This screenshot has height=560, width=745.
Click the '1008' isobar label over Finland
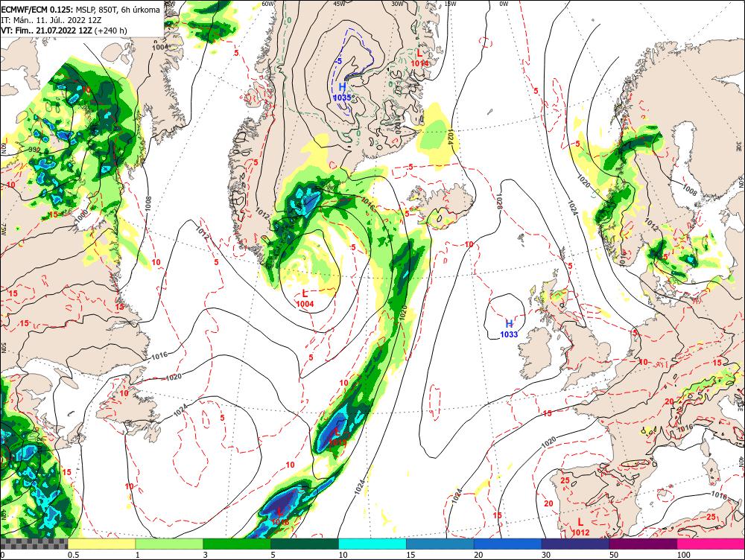[x=689, y=190]
